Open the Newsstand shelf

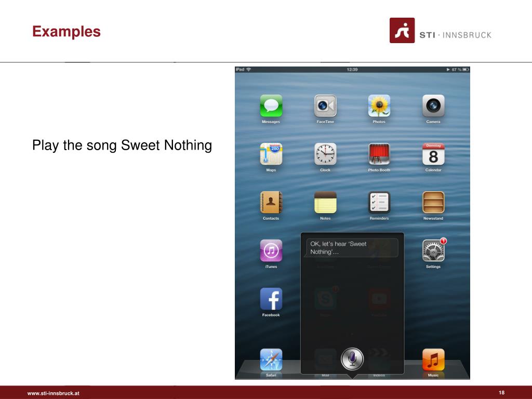point(433,203)
